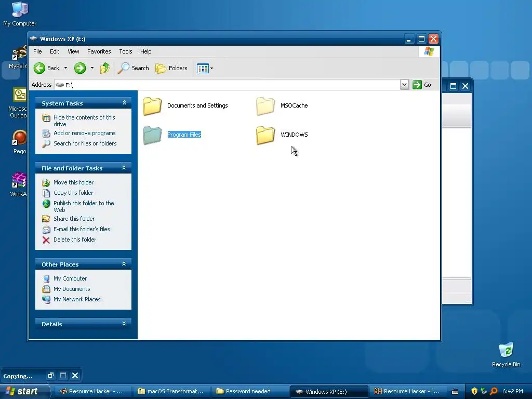This screenshot has width=532, height=399.
Task: Select the Program Files folder icon
Action: pyautogui.click(x=152, y=135)
